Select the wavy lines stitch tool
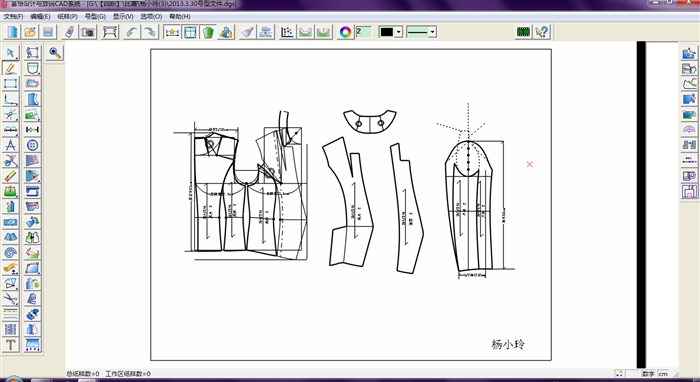The width and height of the screenshot is (700, 382). (11, 314)
